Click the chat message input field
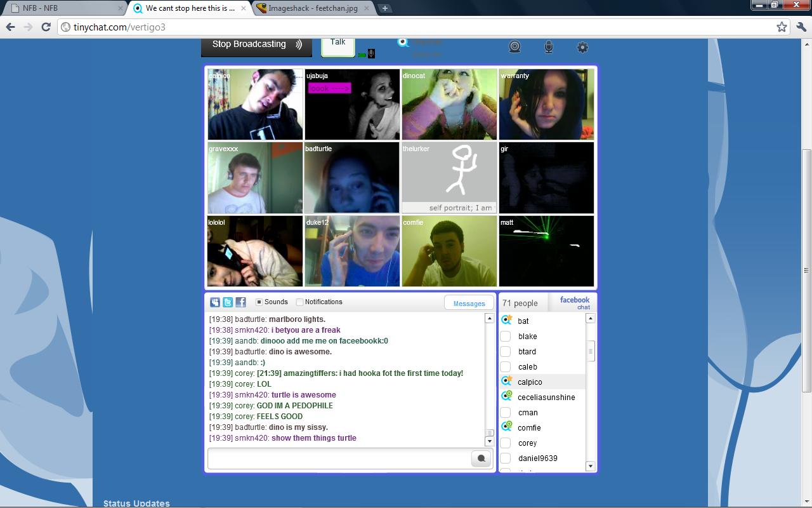Image resolution: width=812 pixels, height=508 pixels. tap(339, 458)
